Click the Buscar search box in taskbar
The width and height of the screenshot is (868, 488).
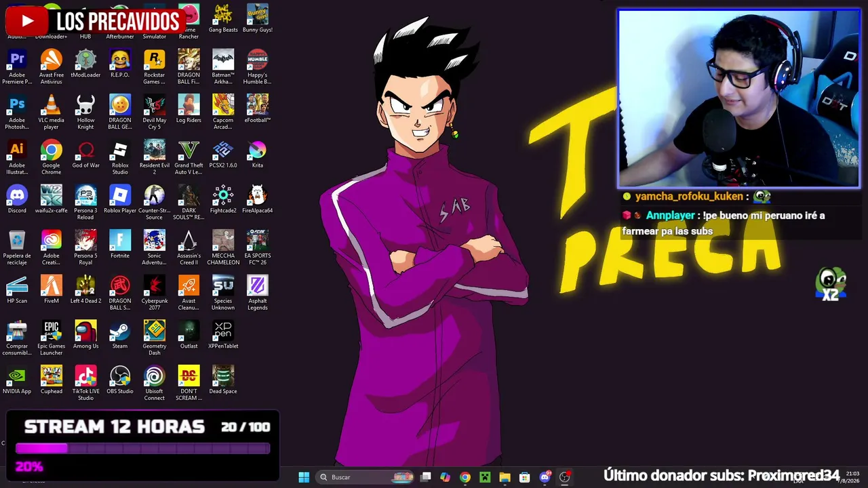tap(366, 477)
